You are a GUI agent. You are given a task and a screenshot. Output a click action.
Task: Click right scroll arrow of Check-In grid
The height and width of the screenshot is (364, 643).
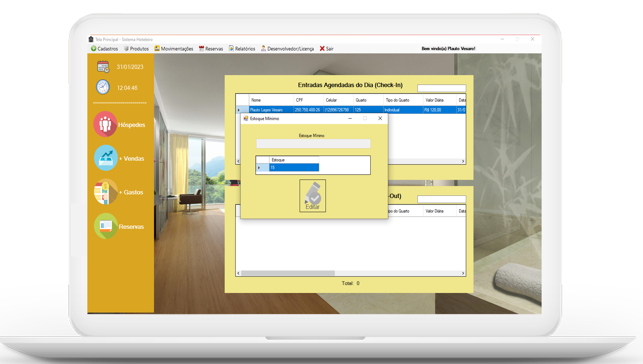463,161
